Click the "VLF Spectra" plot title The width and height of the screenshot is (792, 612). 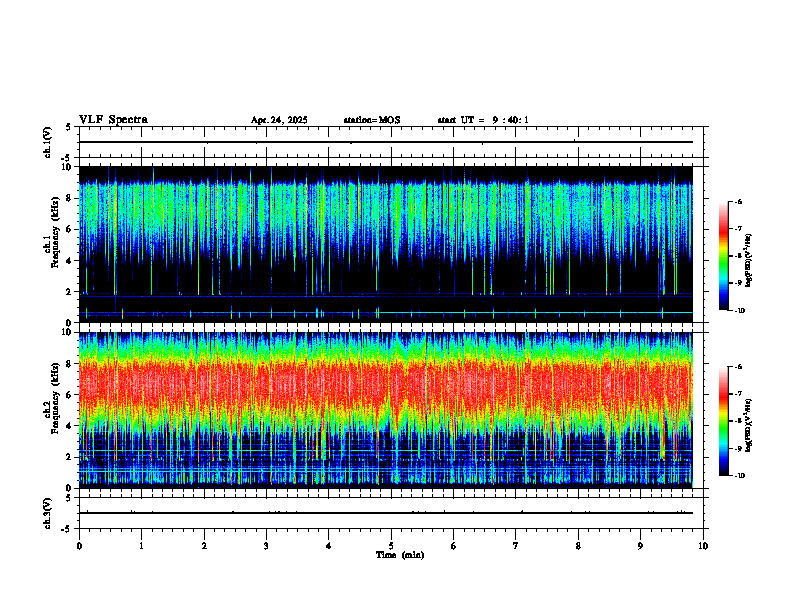[x=114, y=120]
